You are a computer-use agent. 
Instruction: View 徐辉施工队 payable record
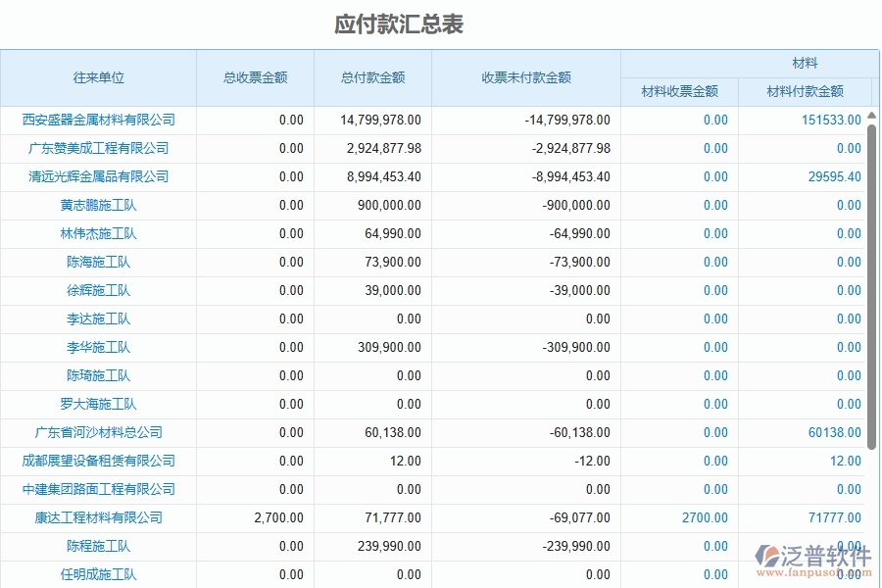coord(97,290)
